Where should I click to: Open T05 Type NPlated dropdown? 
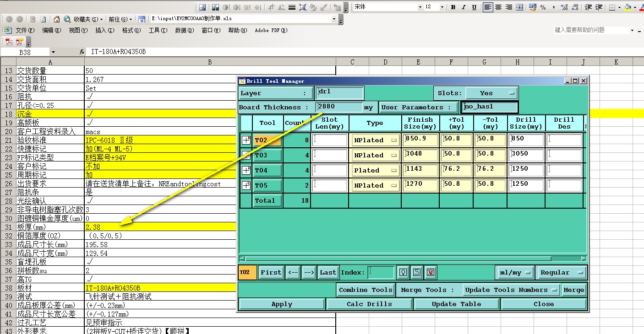[x=375, y=185]
